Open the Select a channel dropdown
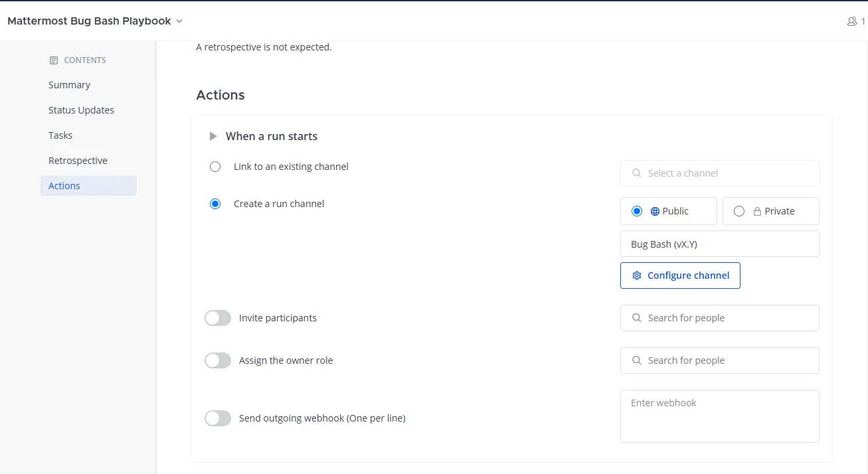 (720, 173)
